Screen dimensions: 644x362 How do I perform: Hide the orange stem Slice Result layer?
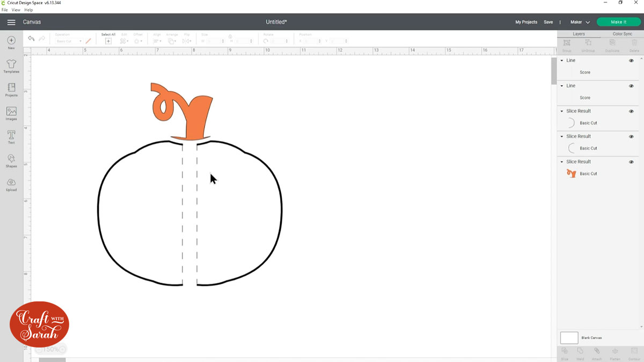(631, 162)
